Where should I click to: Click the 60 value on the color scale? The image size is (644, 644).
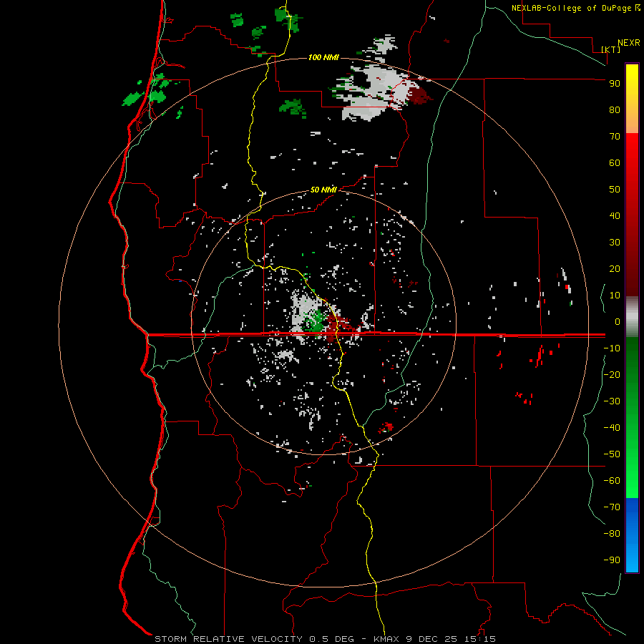(615, 163)
